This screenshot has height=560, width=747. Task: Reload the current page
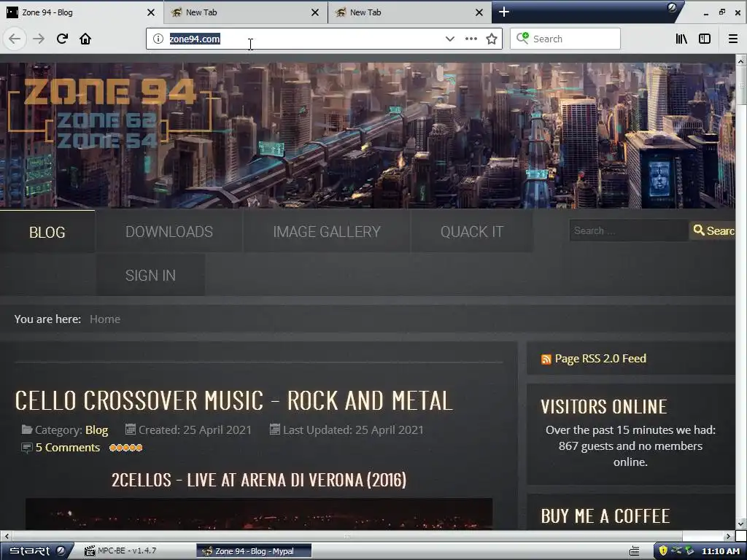[x=62, y=39]
